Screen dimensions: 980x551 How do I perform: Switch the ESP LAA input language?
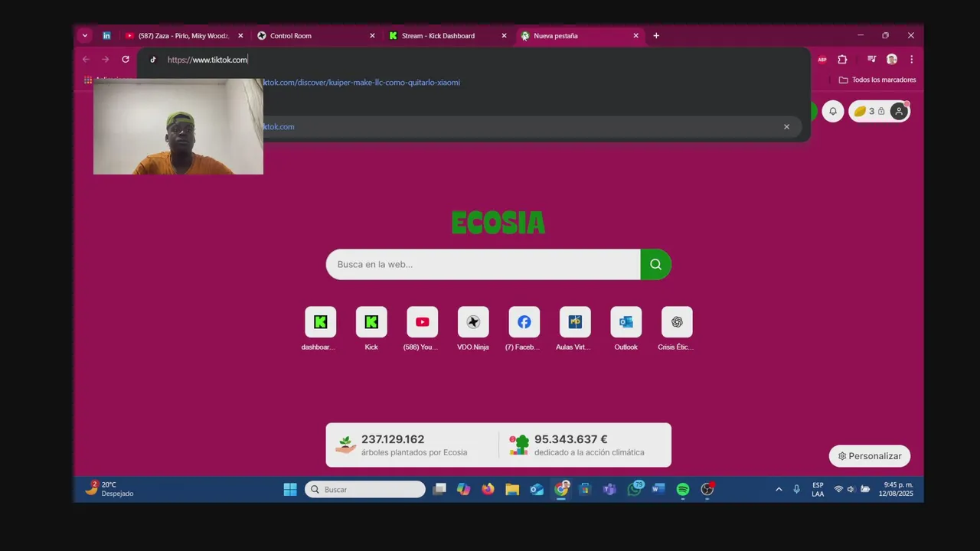click(x=818, y=490)
